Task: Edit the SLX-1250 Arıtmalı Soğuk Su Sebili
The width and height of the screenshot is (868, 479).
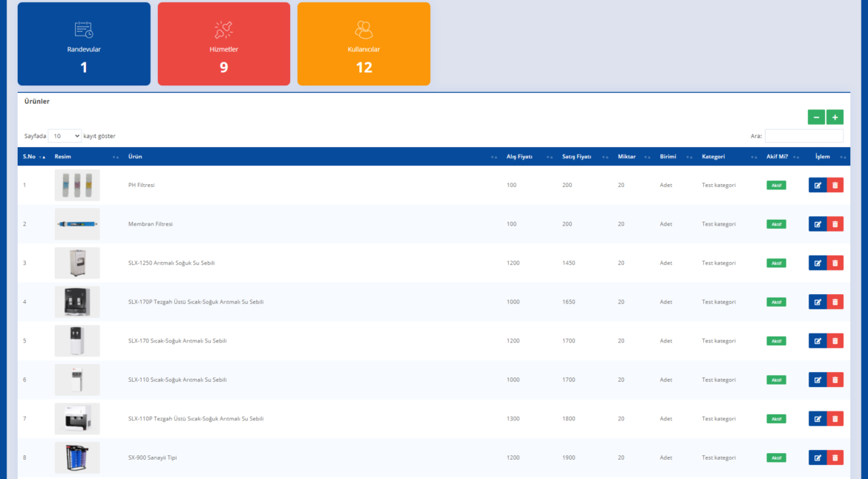Action: click(817, 263)
